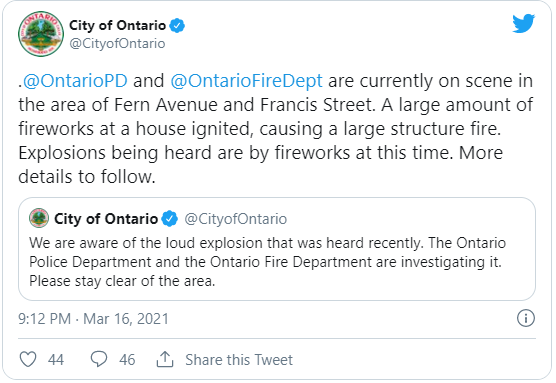Image resolution: width=556 pixels, height=383 pixels.
Task: Click the 44 likes count
Action: (56, 360)
